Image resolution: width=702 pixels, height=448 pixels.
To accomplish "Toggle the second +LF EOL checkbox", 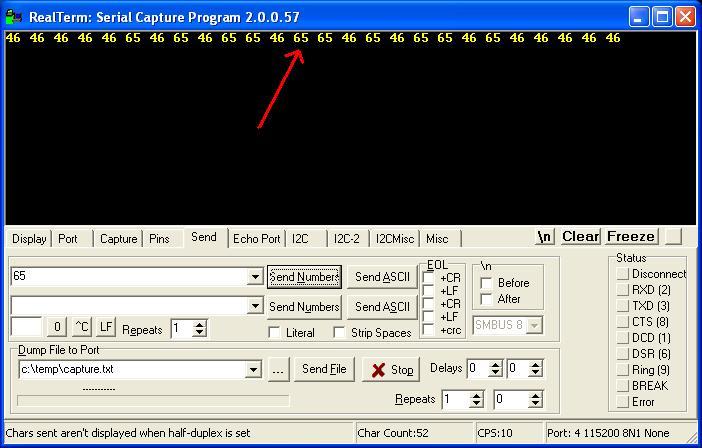I will [428, 316].
